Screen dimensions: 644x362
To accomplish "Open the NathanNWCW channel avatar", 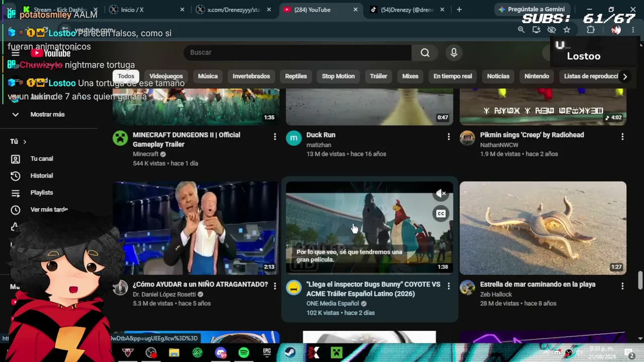I will click(x=467, y=138).
